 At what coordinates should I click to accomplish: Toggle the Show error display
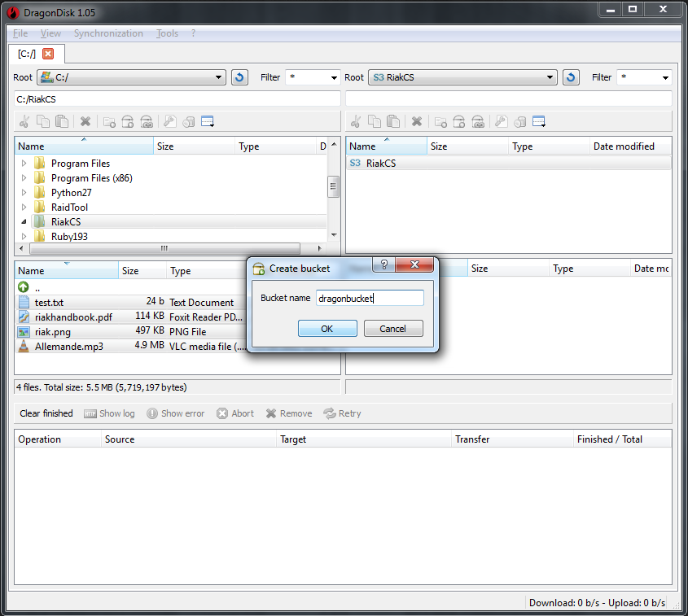pyautogui.click(x=175, y=413)
